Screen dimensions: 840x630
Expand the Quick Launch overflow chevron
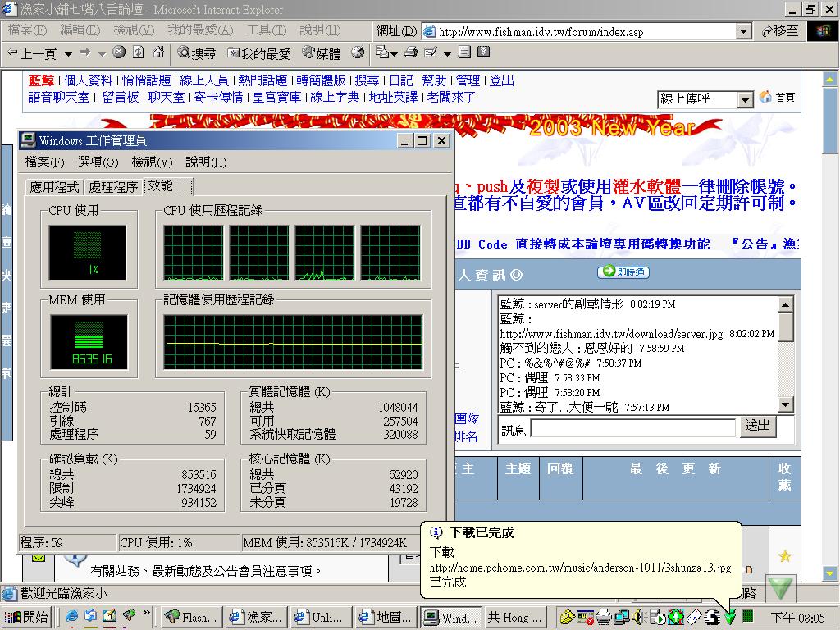point(146,612)
